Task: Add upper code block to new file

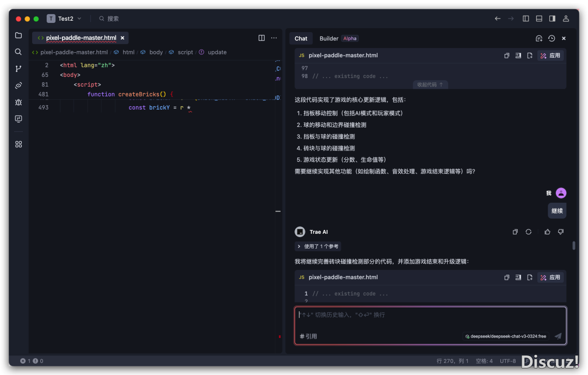Action: [x=530, y=56]
